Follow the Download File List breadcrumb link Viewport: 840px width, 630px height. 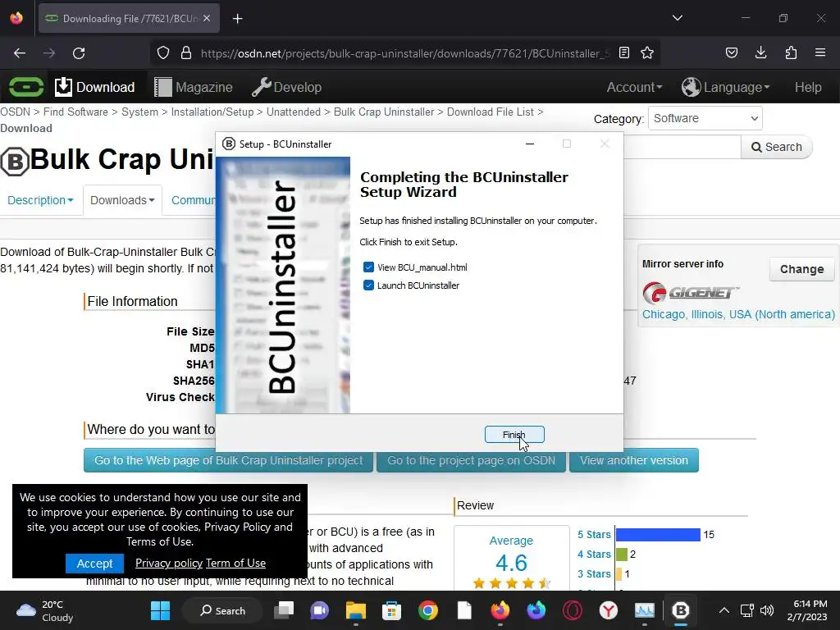pyautogui.click(x=491, y=112)
